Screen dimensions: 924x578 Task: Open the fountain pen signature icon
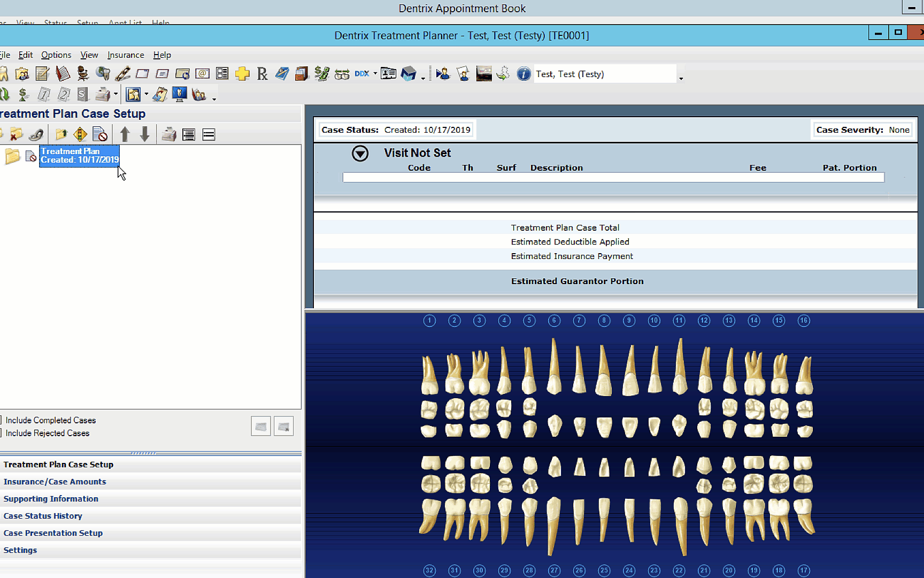coord(122,74)
